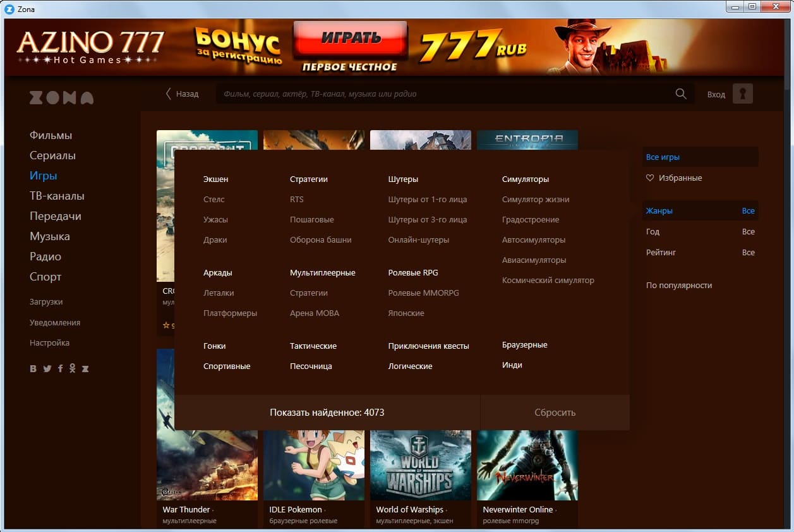Toggle the Экшен genre
Viewport: 794px width, 532px height.
pos(216,179)
